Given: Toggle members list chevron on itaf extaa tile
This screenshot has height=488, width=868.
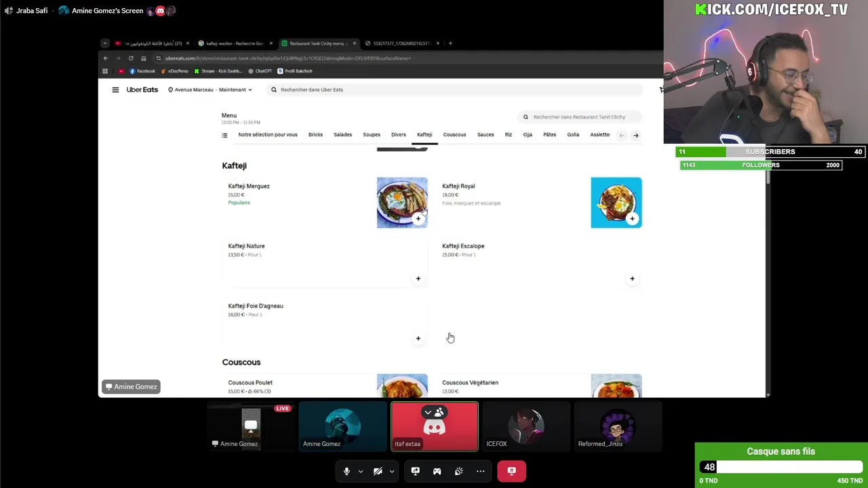Looking at the screenshot, I should pyautogui.click(x=428, y=412).
